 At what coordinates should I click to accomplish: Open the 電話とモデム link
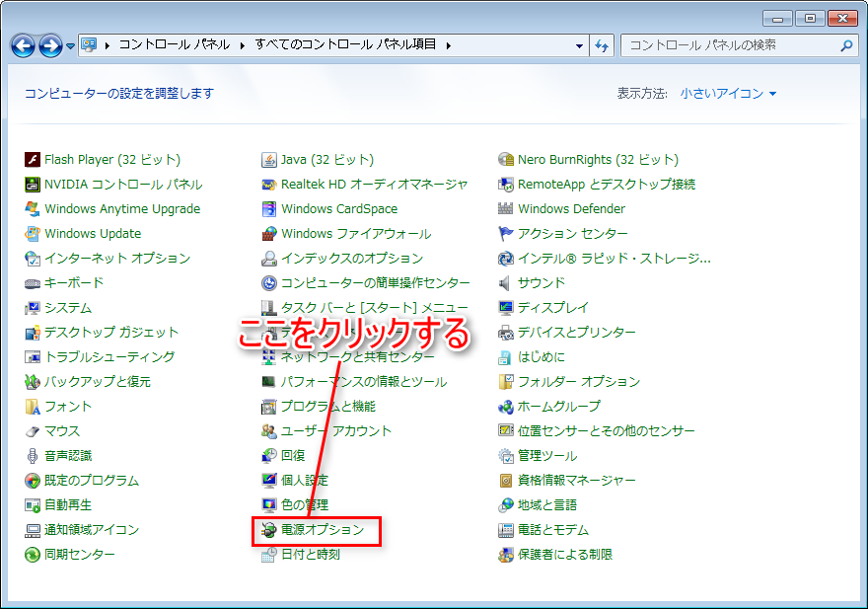click(553, 530)
